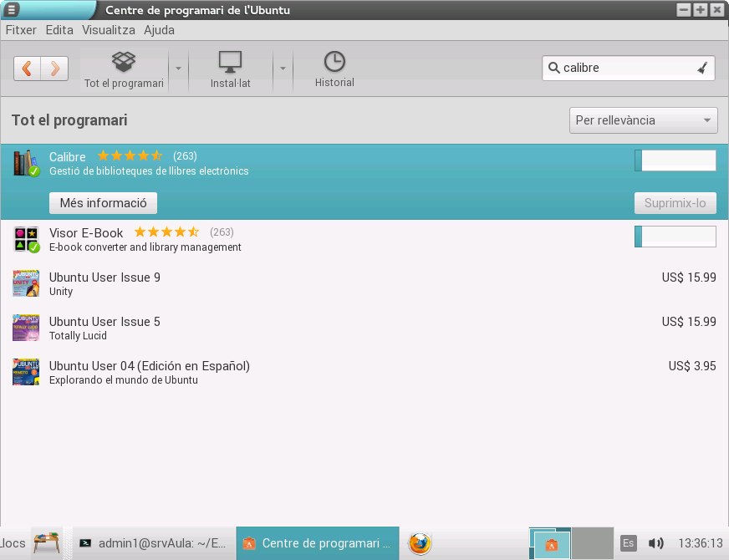
Task: Open the Fitxer menu
Action: tap(21, 30)
